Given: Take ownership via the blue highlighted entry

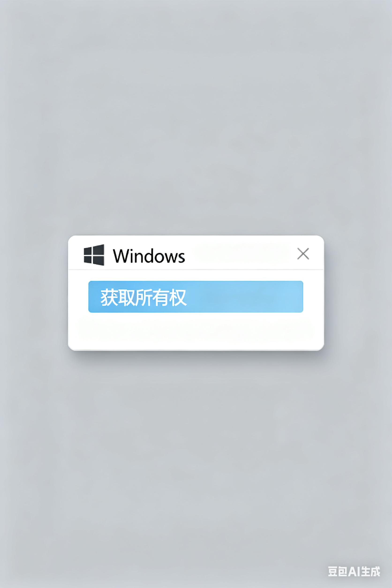Looking at the screenshot, I should pyautogui.click(x=196, y=297).
